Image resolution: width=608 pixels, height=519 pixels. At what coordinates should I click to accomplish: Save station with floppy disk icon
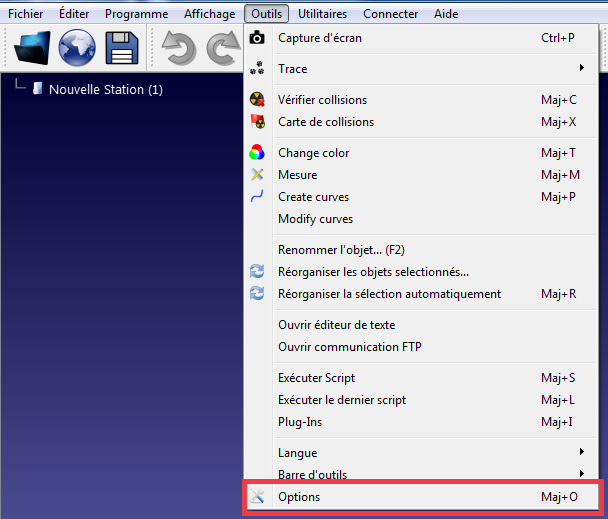coord(122,48)
